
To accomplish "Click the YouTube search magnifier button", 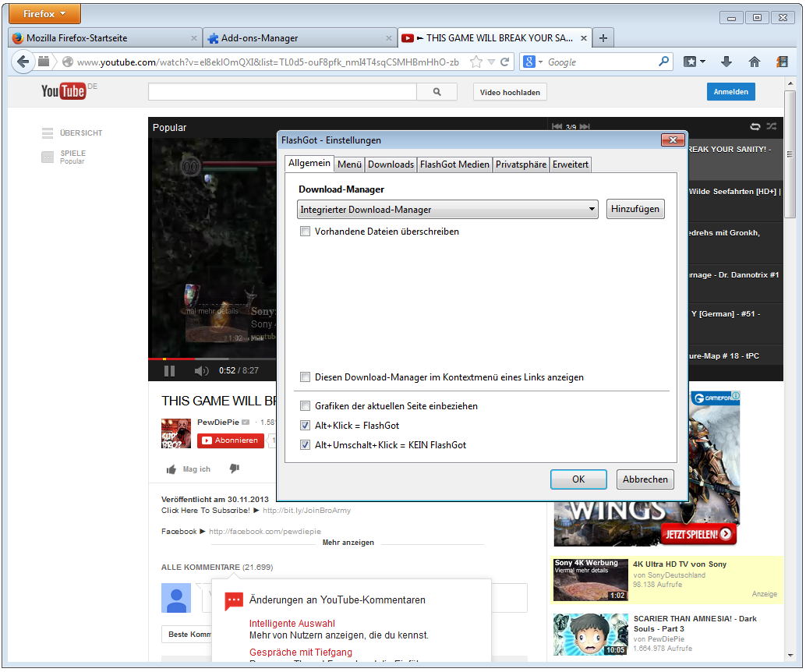I will point(437,92).
